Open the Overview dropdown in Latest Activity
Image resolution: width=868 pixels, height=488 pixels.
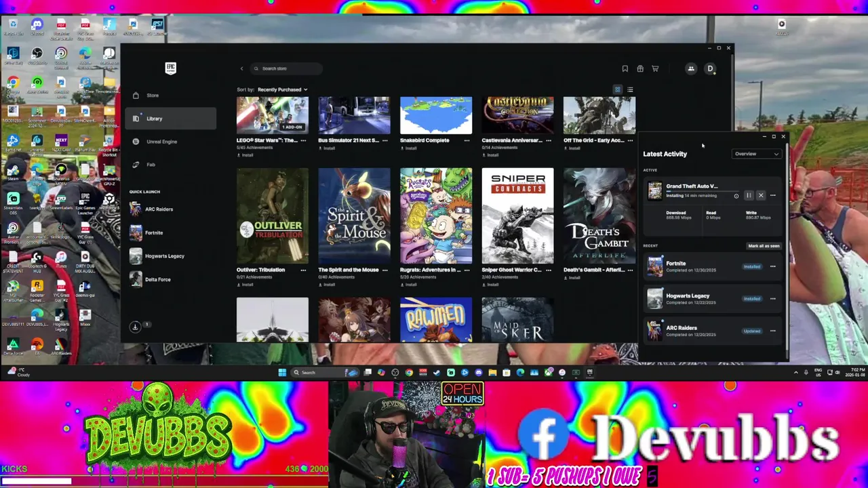click(756, 154)
